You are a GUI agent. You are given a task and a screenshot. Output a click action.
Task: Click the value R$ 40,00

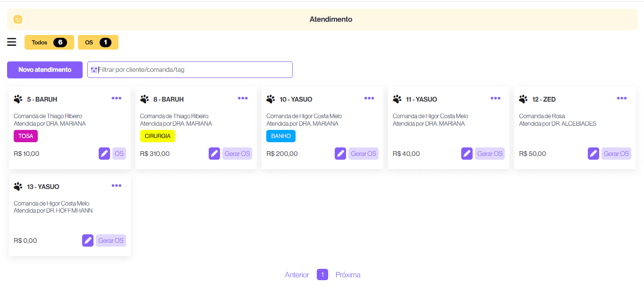(x=406, y=154)
